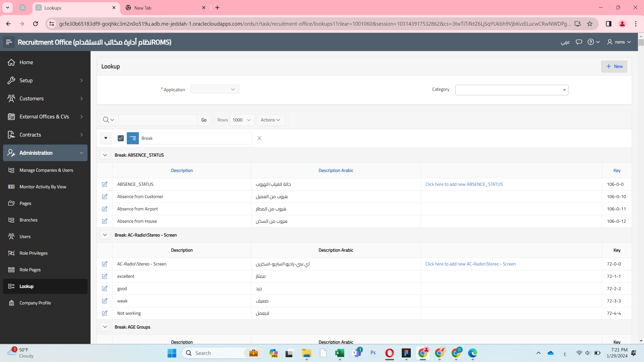The height and width of the screenshot is (362, 644).
Task: Open the Actions menu
Action: click(271, 120)
